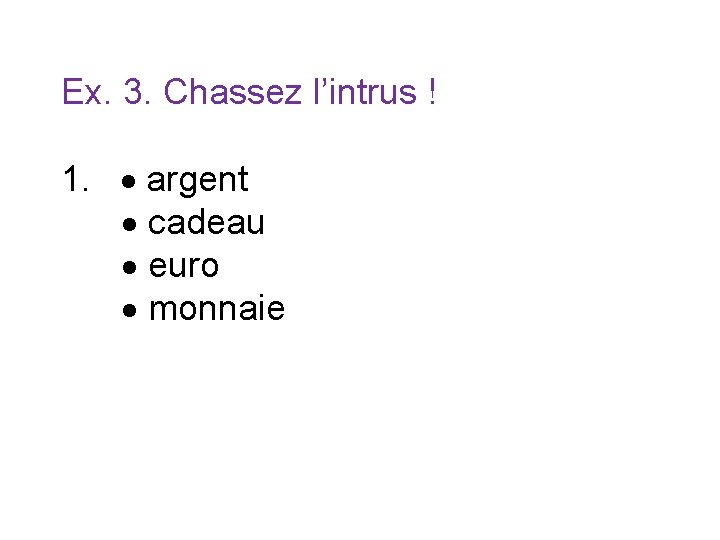720x540 pixels.
Task: Click the final o in euro
Action: point(208,268)
